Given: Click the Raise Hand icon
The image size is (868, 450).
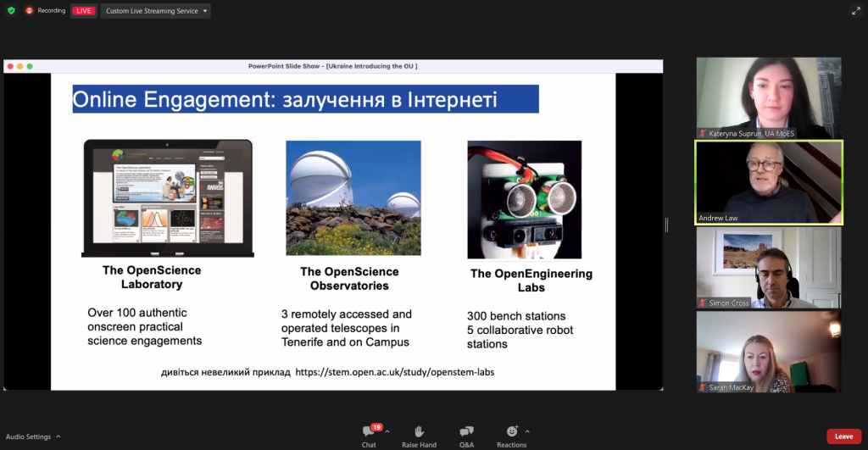Looking at the screenshot, I should pos(419,431).
